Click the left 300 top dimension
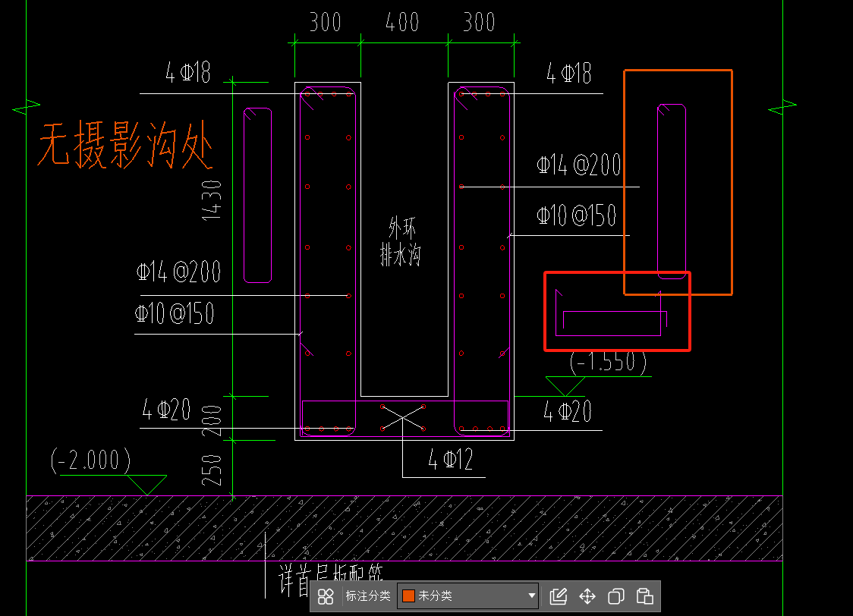 coord(326,22)
